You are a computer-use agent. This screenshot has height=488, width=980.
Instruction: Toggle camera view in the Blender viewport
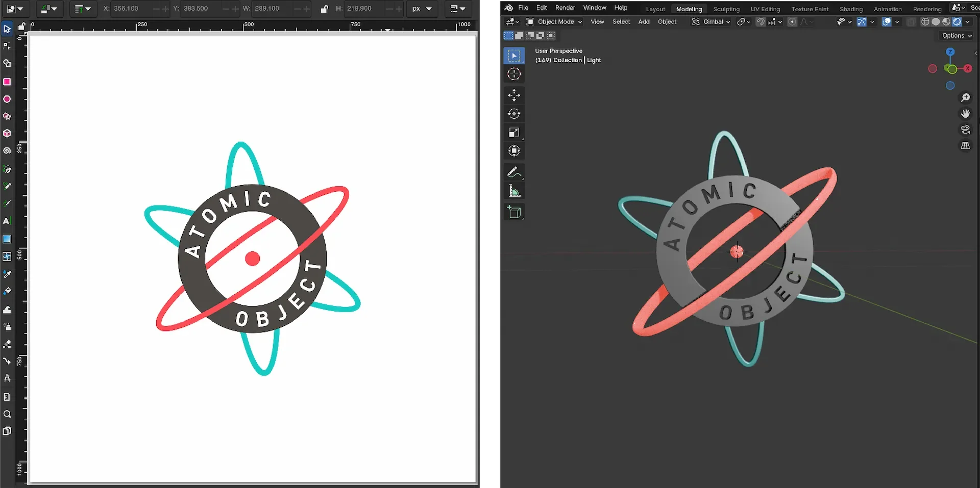[965, 130]
